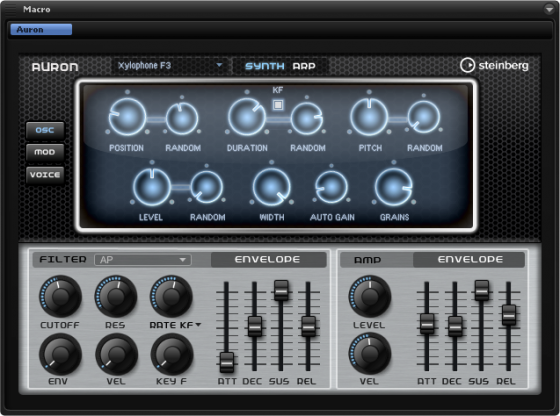Click the Random knob next to Duration
This screenshot has height=416, width=560.
[x=307, y=119]
